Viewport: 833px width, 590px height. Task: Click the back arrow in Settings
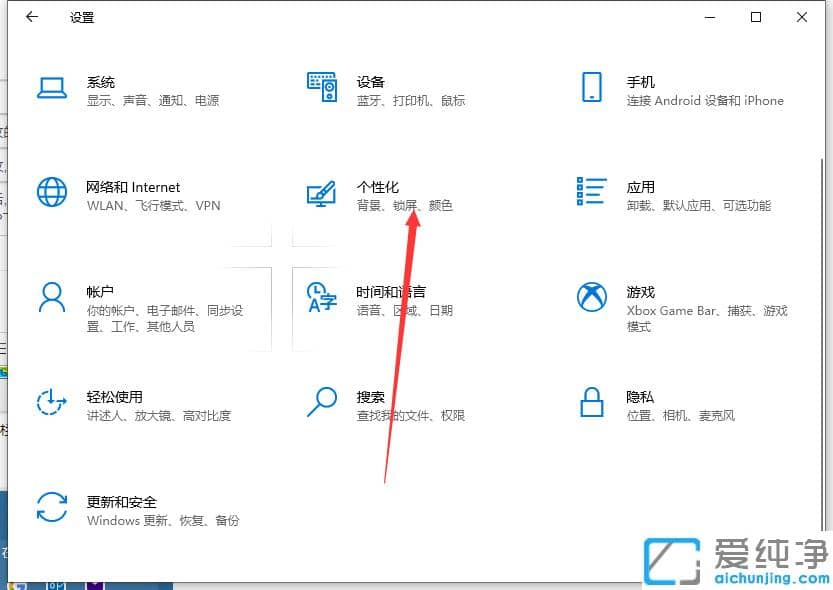(x=30, y=17)
